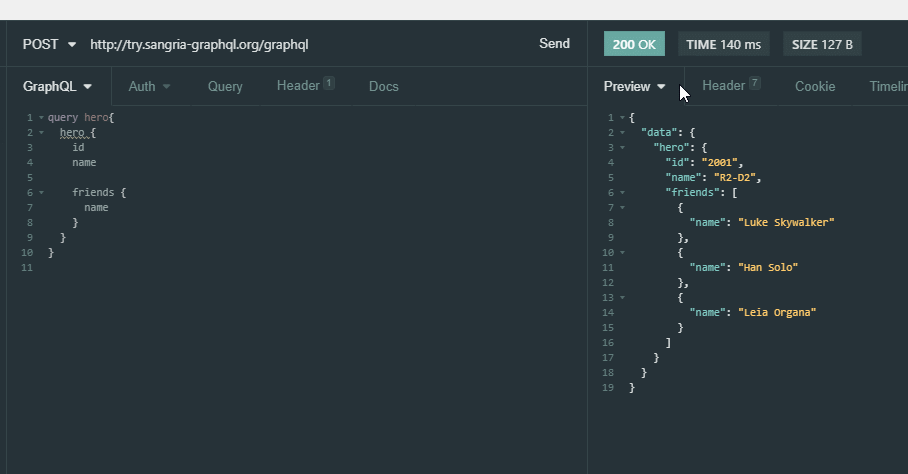The image size is (908, 474).
Task: Collapse response root object on line 1
Action: (623, 117)
